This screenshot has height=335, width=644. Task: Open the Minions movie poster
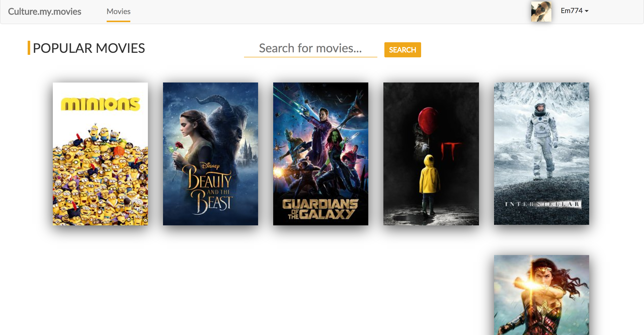tap(100, 154)
